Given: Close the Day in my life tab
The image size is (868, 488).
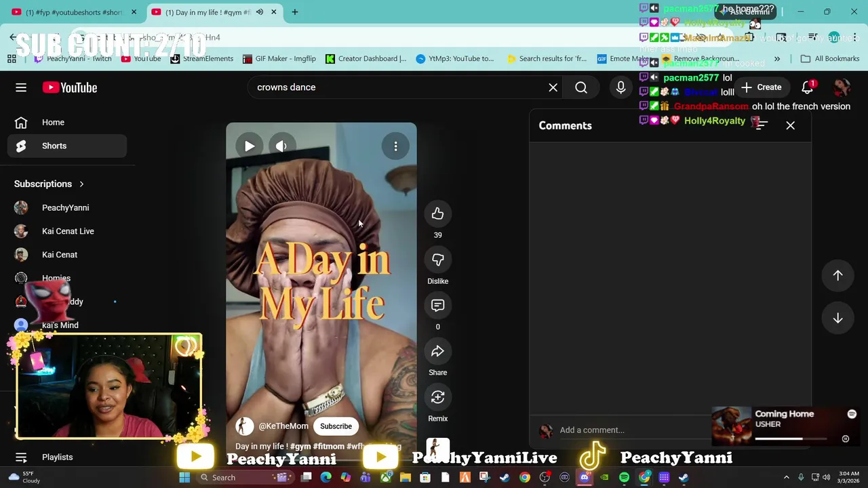Looking at the screenshot, I should click(x=274, y=12).
